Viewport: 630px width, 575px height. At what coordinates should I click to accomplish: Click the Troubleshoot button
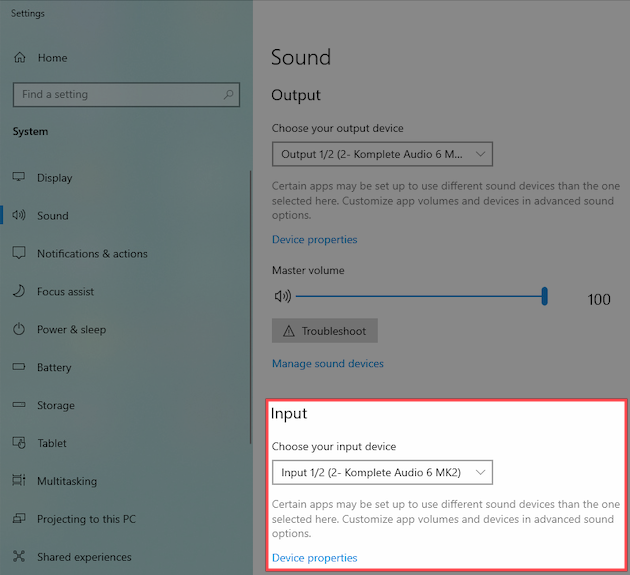(x=325, y=331)
